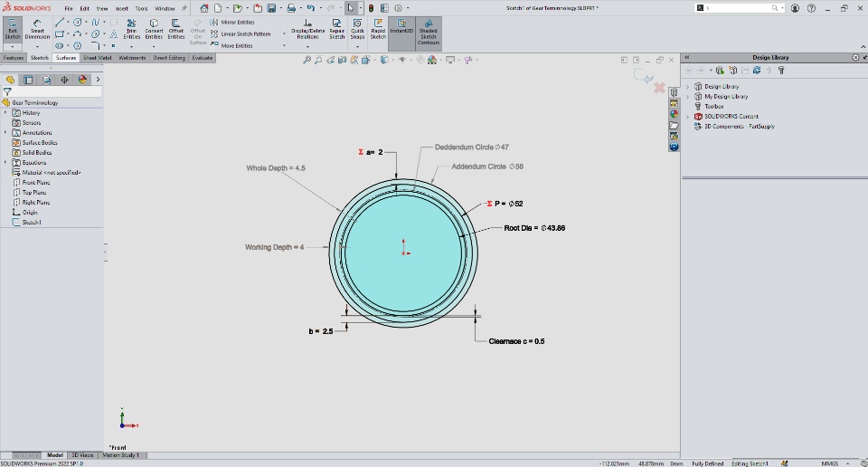Click the search commands input field

click(739, 8)
